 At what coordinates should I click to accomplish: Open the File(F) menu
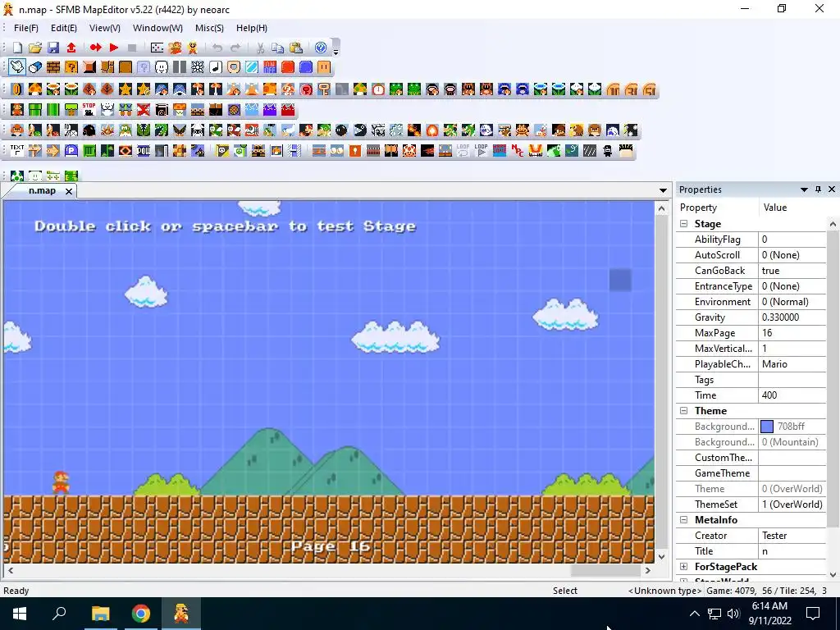click(25, 28)
